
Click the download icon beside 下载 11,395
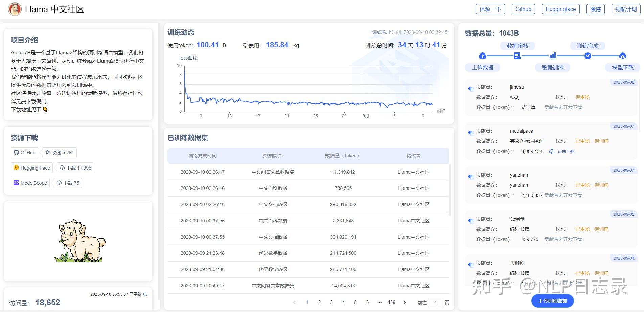pos(62,168)
